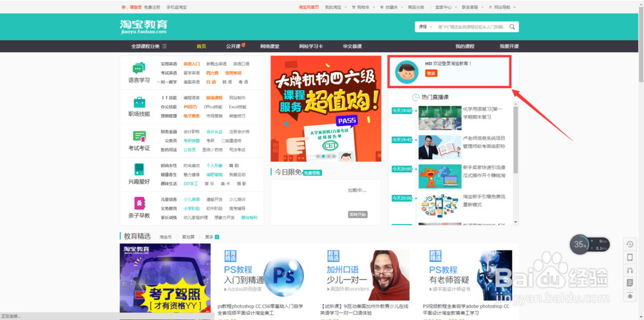Expand the 全部课程分类 menu
This screenshot has width=644, height=320.
[x=149, y=46]
